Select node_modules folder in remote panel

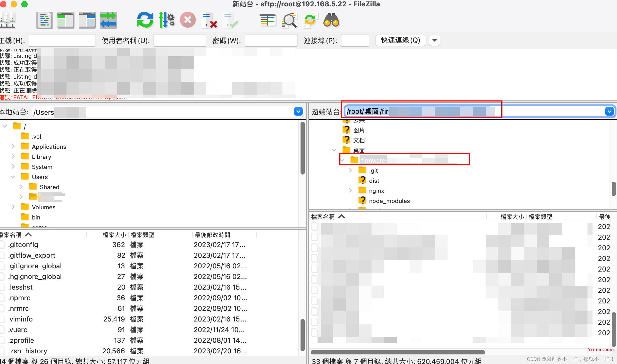(x=389, y=201)
